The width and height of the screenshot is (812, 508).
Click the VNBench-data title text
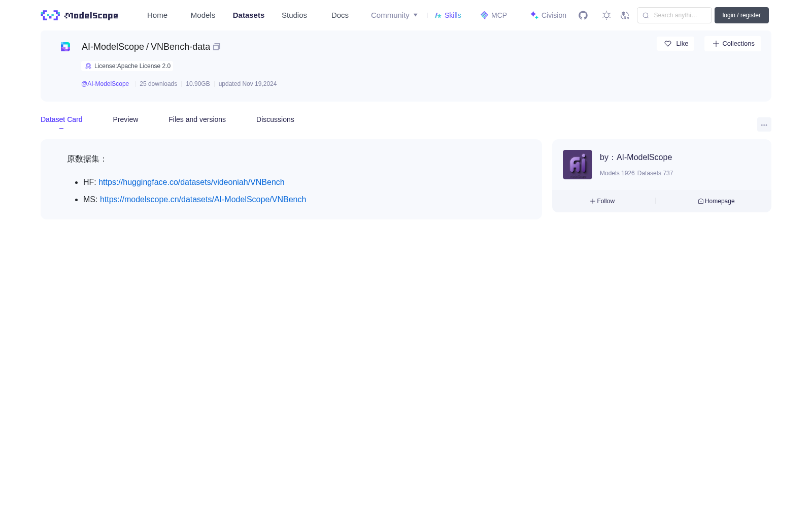point(180,47)
